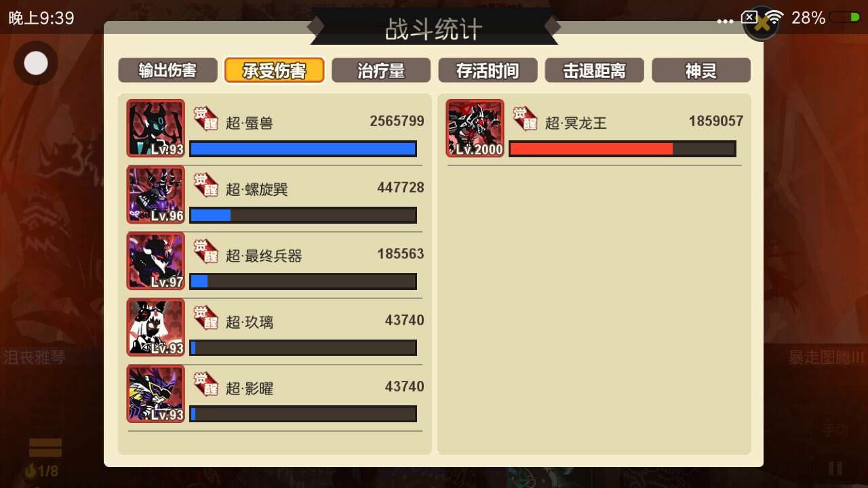Tap the 超·螺旋巽 character portrait
This screenshot has width=868, height=488.
coord(155,195)
